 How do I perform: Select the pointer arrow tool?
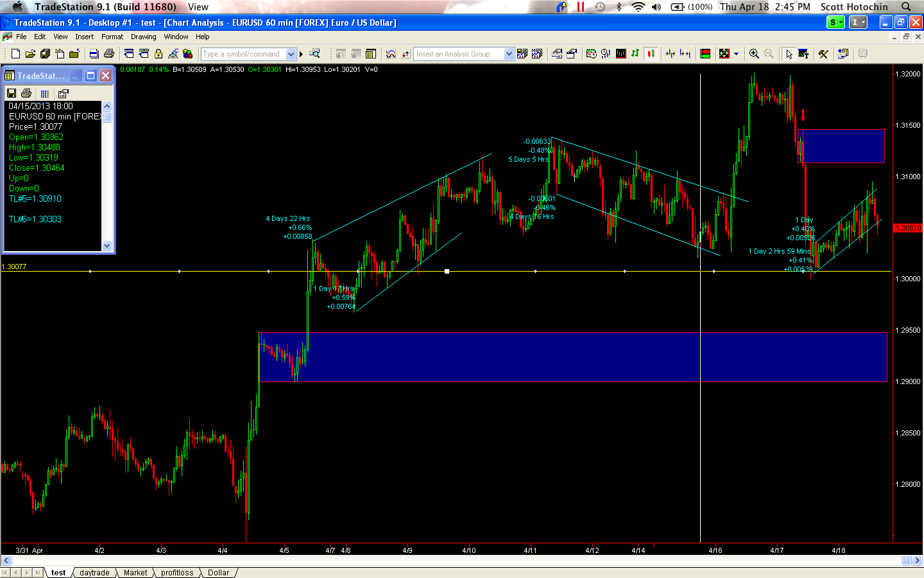coord(789,54)
